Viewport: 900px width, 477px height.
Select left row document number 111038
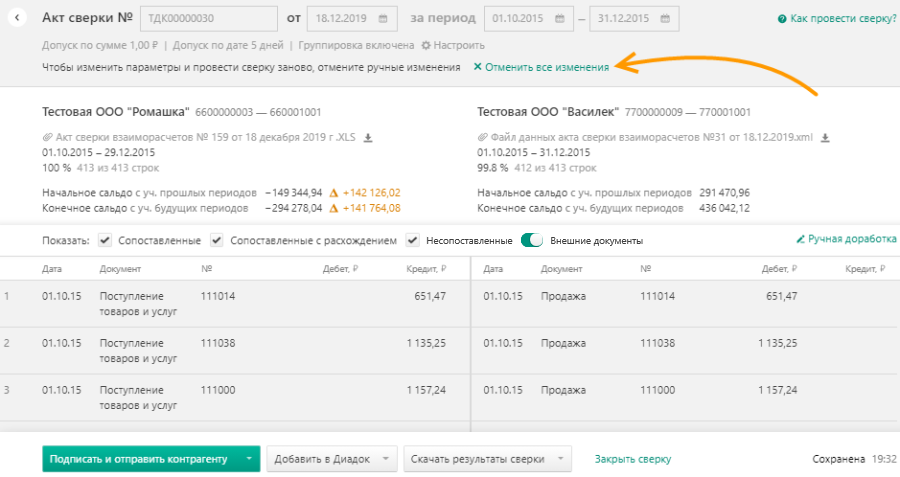click(x=218, y=343)
